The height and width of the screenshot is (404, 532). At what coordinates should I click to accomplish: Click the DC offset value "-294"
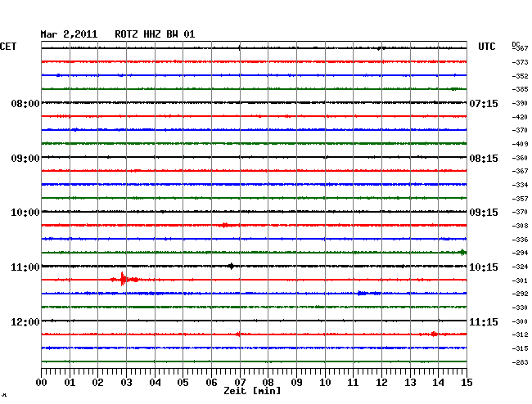coord(520,253)
